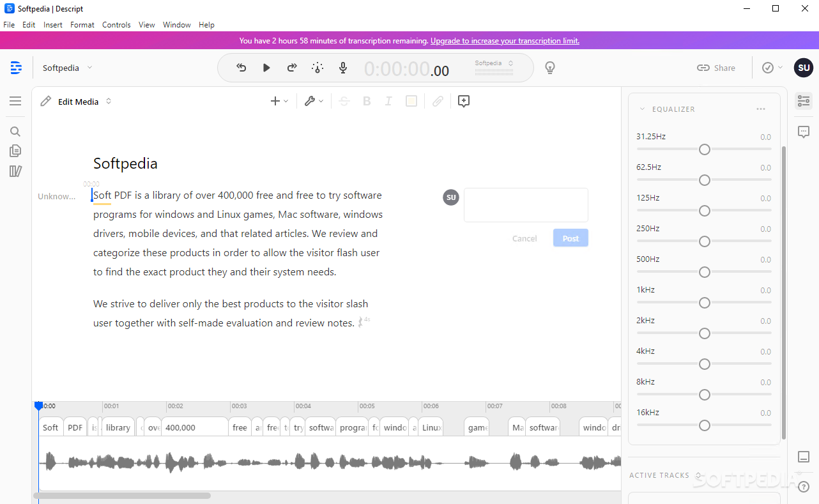Screen dimensions: 819x504
Task: Click the pencil Edit Media icon
Action: click(x=45, y=101)
